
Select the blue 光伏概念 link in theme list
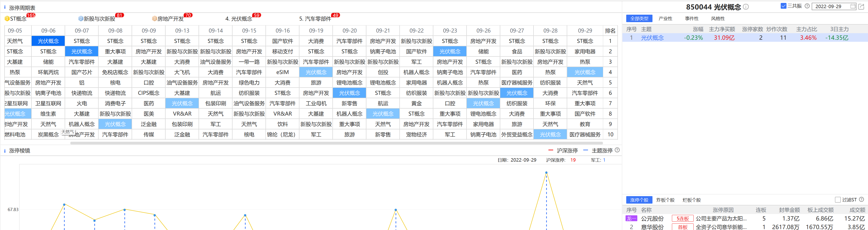(x=652, y=38)
